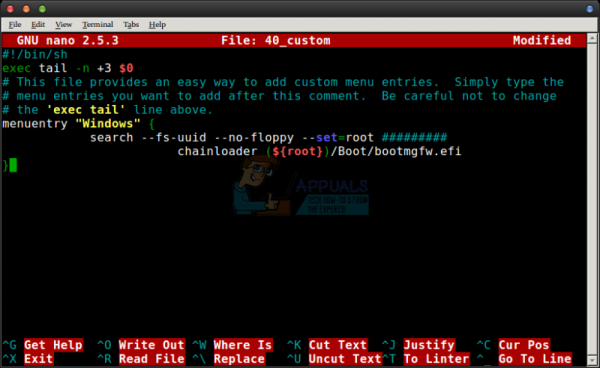Click the 'chainloader' command word
600x368 pixels.
(217, 151)
